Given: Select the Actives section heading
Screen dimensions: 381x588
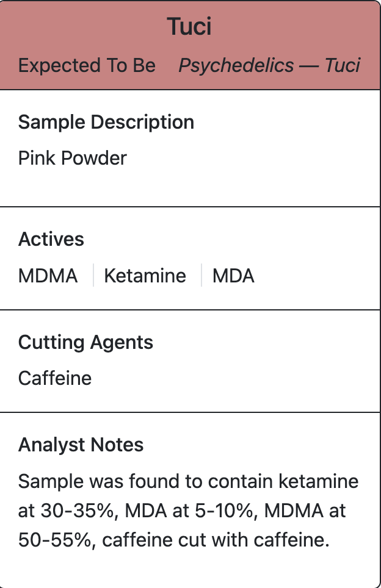Looking at the screenshot, I should pos(51,239).
